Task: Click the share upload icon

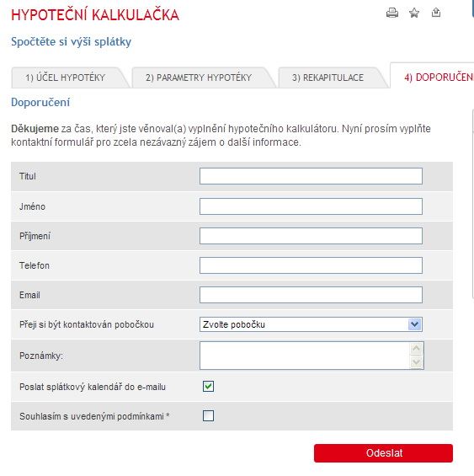Action: 436,13
